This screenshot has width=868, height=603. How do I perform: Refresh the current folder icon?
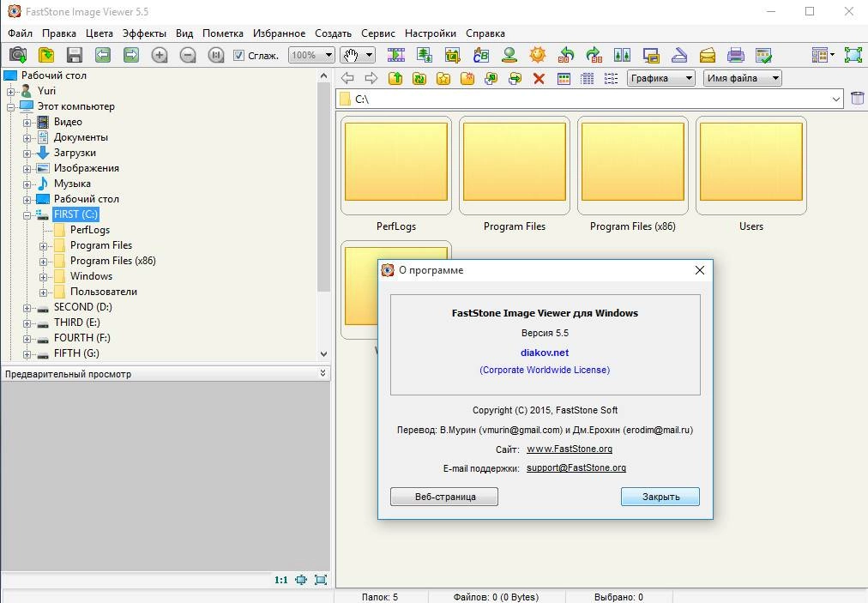(419, 79)
